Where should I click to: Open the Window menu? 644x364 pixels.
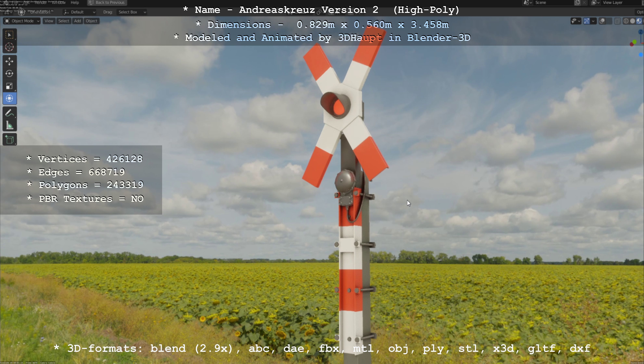tap(58, 2)
